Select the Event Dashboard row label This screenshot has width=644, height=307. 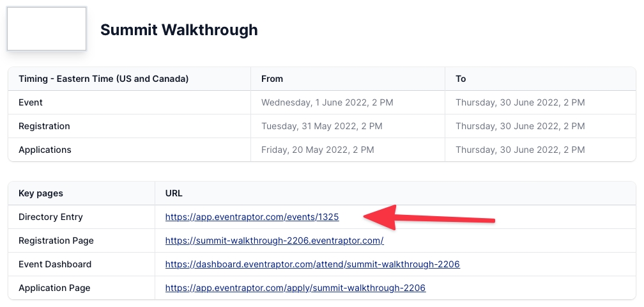pos(55,264)
